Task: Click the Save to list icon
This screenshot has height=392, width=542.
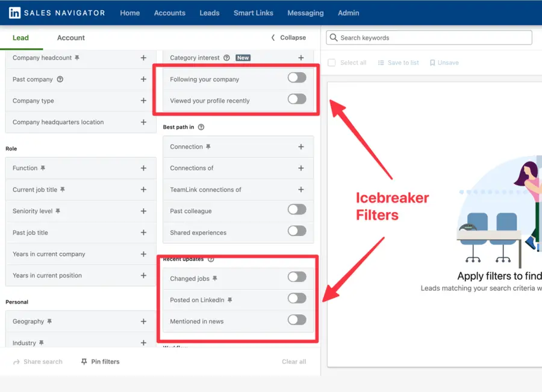Action: (382, 62)
